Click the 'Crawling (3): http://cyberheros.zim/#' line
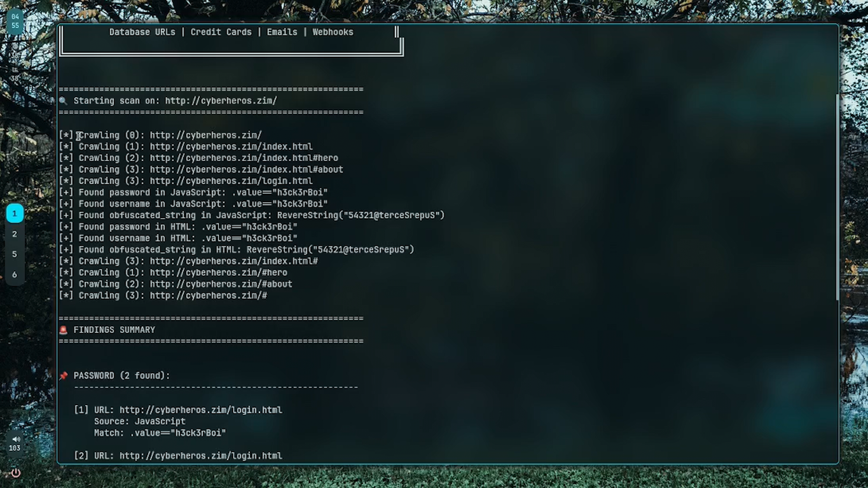Image resolution: width=868 pixels, height=488 pixels. pyautogui.click(x=163, y=296)
